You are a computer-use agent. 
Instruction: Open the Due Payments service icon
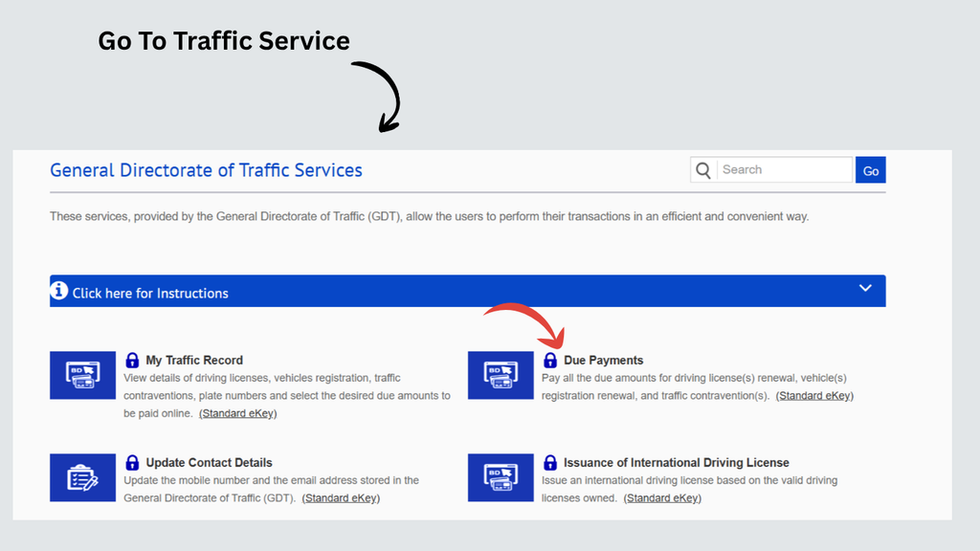coord(501,375)
